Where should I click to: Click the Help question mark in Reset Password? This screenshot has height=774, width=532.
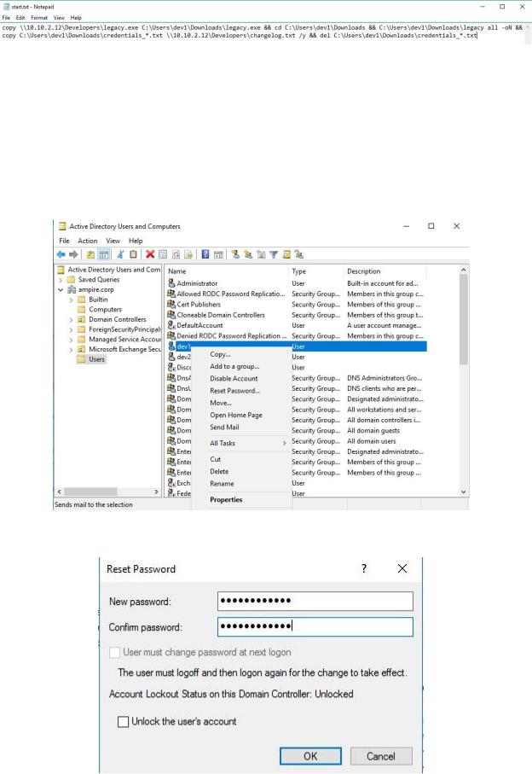[x=364, y=568]
